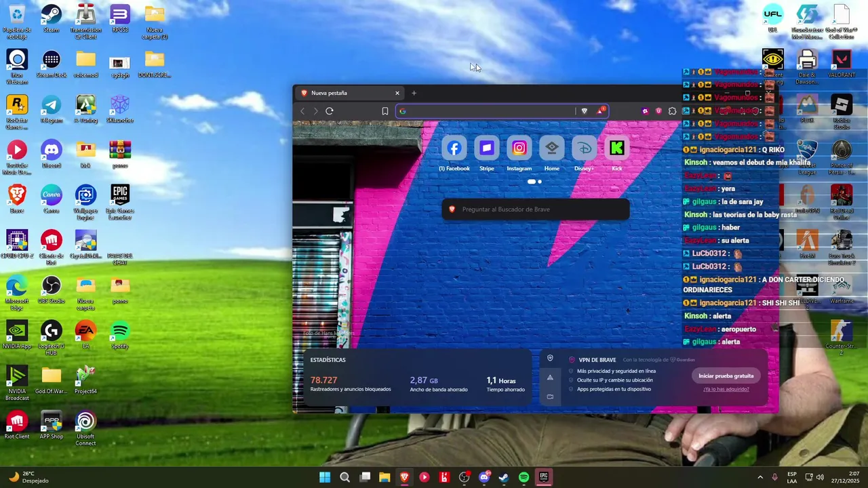
Task: Reload the page in Brave
Action: [x=330, y=111]
